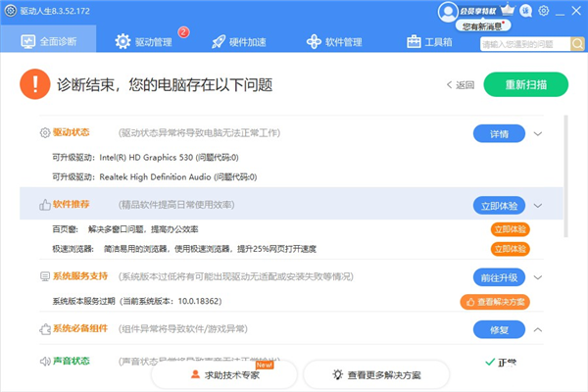
Task: Click the 极速浏览器 description text
Action: (210, 249)
